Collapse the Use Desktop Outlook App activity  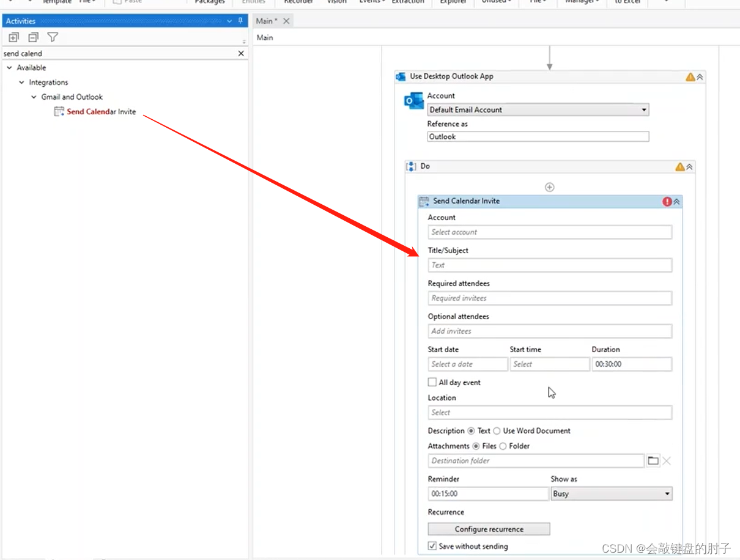(x=700, y=77)
